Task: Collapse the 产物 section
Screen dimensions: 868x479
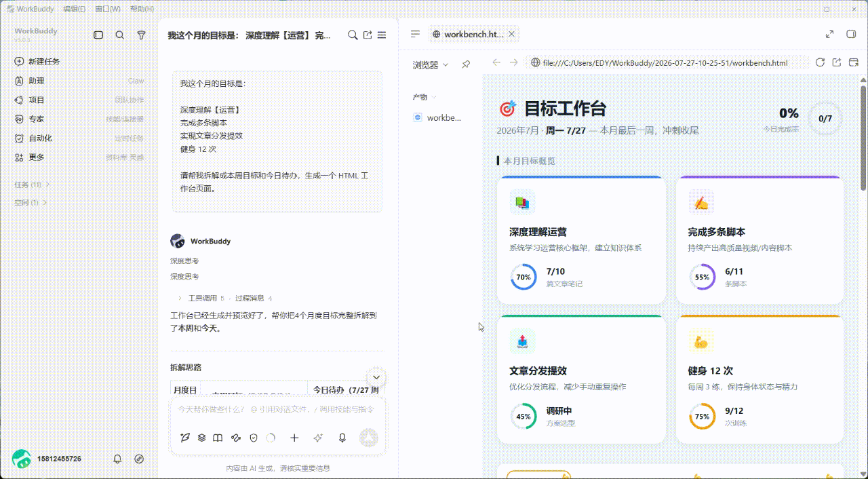Action: tap(425, 97)
